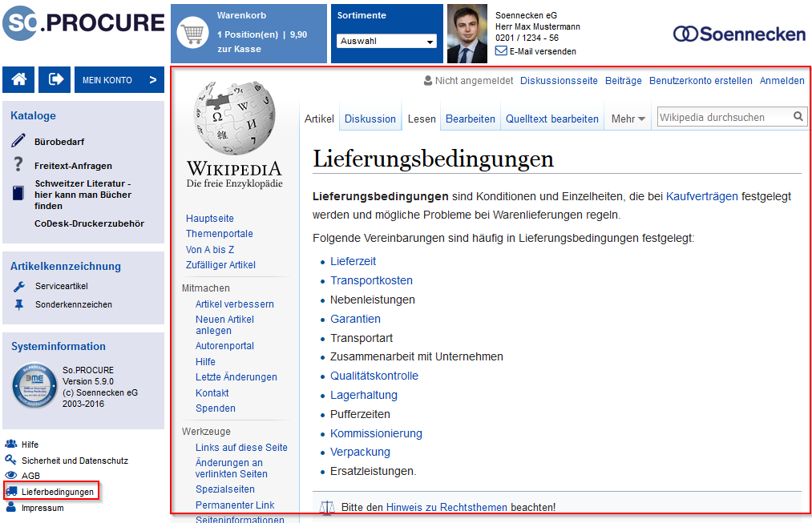812x523 pixels.
Task: Click the key icon for Sicherheit und Datenschutz
Action: (11, 460)
